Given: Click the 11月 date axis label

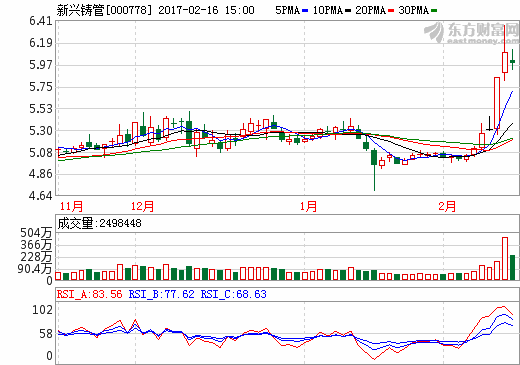Looking at the screenshot, I should (x=71, y=206).
